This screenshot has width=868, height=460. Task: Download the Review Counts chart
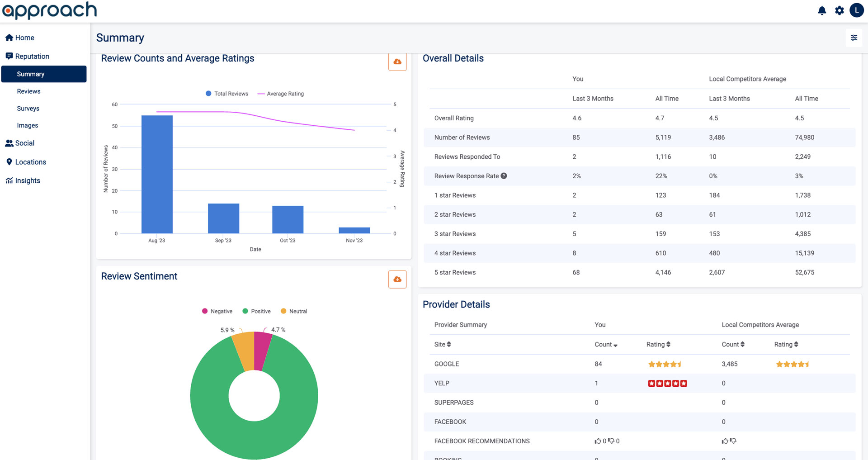[397, 62]
